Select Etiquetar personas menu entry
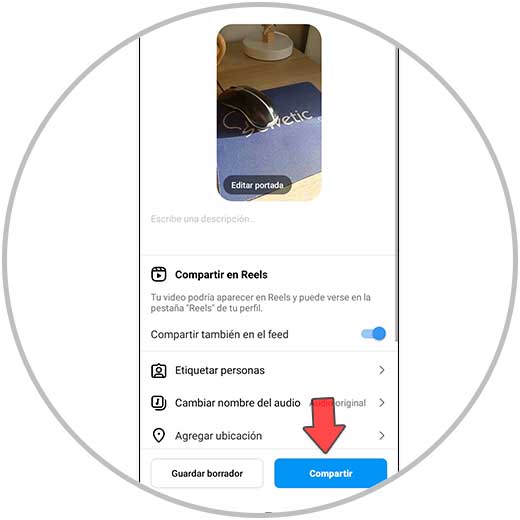Image resolution: width=520 pixels, height=520 pixels. click(268, 370)
